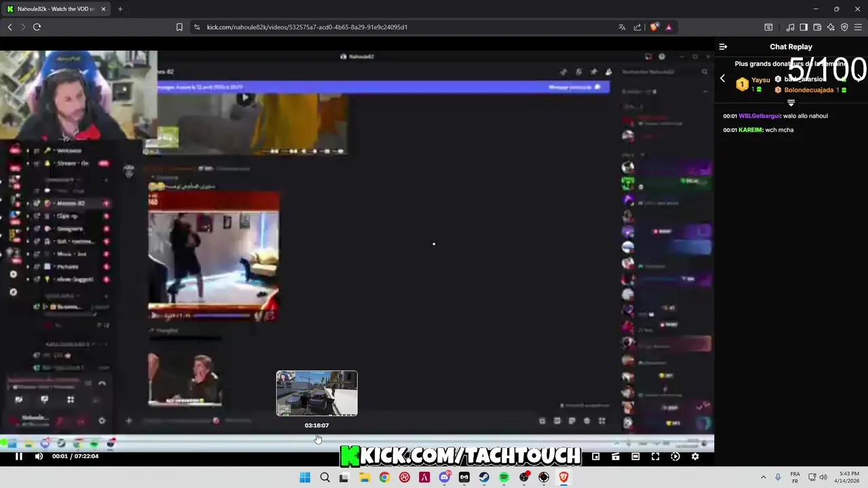Open File Explorer from taskbar

click(365, 477)
